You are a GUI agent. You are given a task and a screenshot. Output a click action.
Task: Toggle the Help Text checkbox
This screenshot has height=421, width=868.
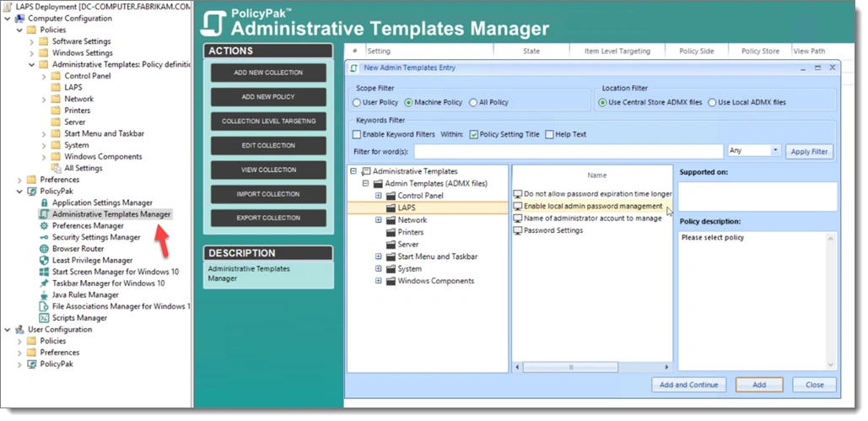(x=549, y=135)
